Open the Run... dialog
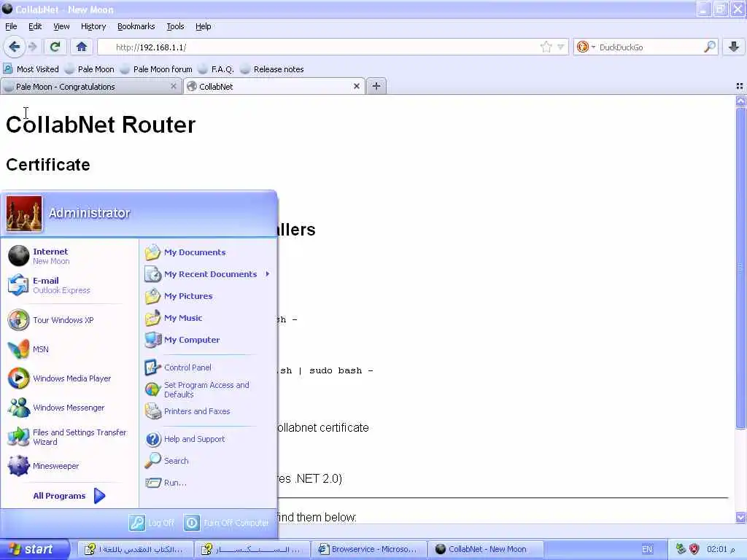The height and width of the screenshot is (560, 747). click(x=208, y=483)
